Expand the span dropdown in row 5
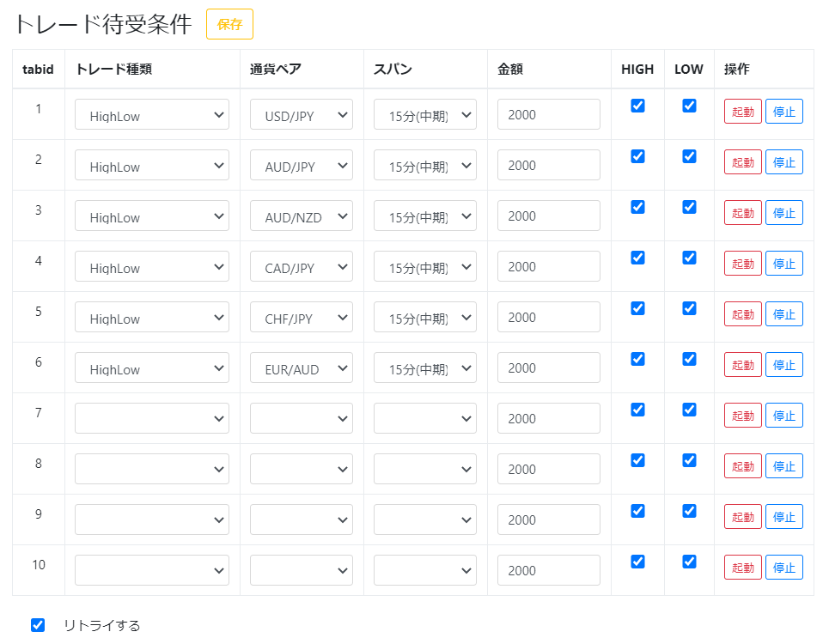Viewport: 829px width, 644px height. point(425,318)
